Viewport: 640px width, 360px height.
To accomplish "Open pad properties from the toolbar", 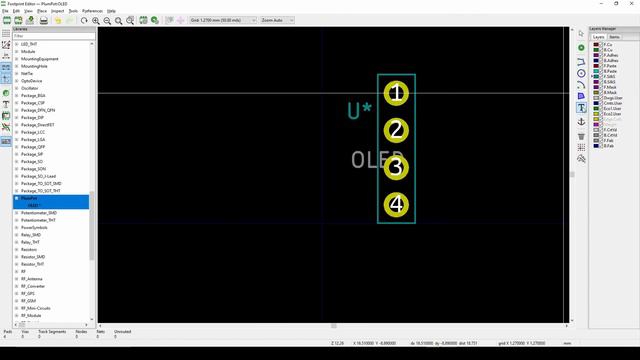I will (x=155, y=20).
